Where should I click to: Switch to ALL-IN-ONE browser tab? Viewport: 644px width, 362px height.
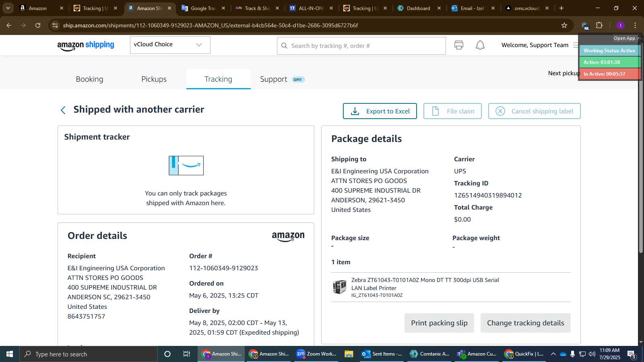[311, 8]
